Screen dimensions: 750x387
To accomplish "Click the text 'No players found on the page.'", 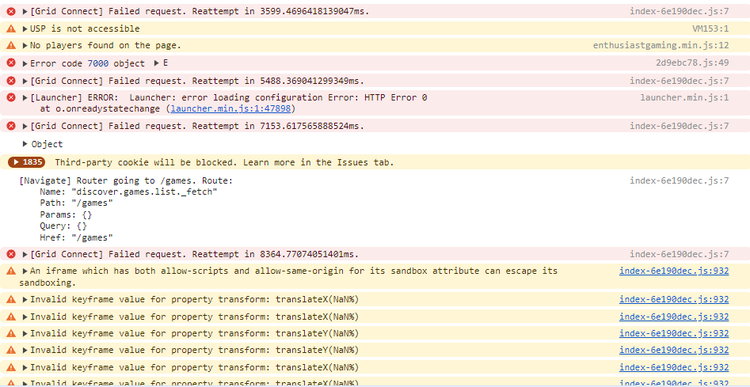I will pyautogui.click(x=106, y=46).
